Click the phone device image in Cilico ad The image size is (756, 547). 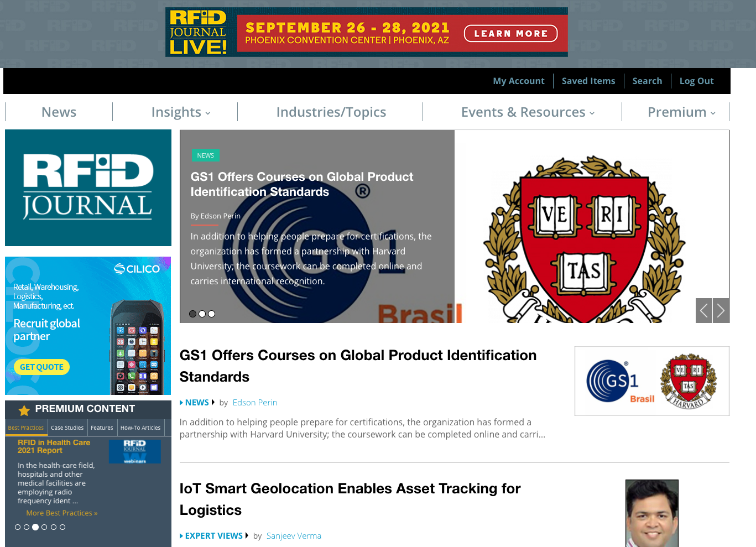point(137,347)
